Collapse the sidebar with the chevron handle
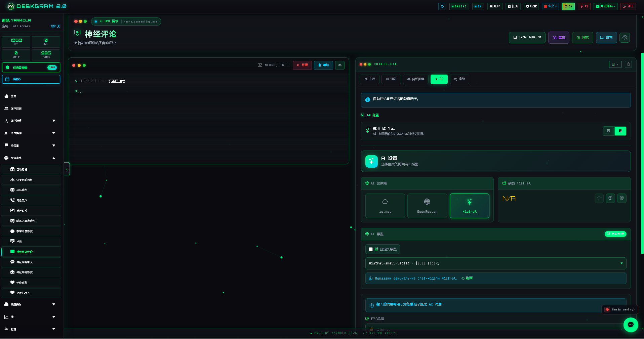 [x=67, y=169]
